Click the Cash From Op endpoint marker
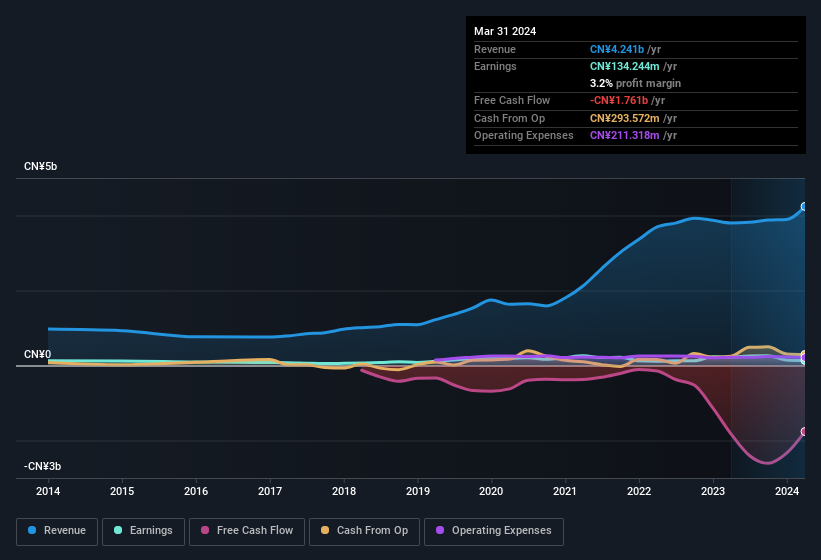The width and height of the screenshot is (821, 560). coord(804,354)
